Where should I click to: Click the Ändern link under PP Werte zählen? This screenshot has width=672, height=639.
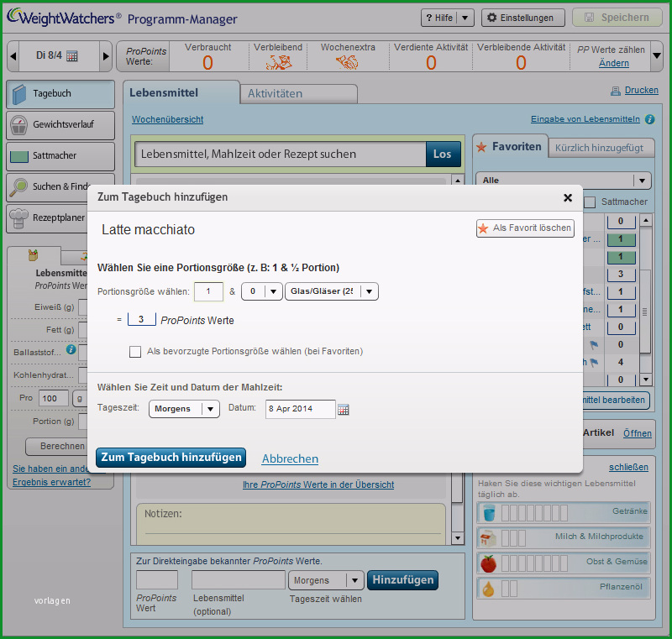[614, 63]
